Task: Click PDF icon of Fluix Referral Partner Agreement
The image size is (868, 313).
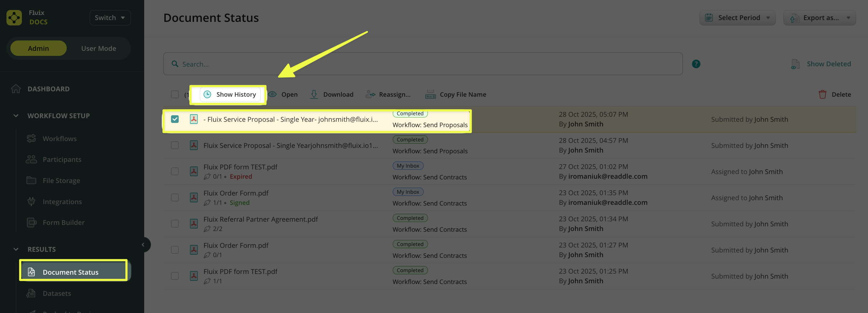Action: (194, 224)
